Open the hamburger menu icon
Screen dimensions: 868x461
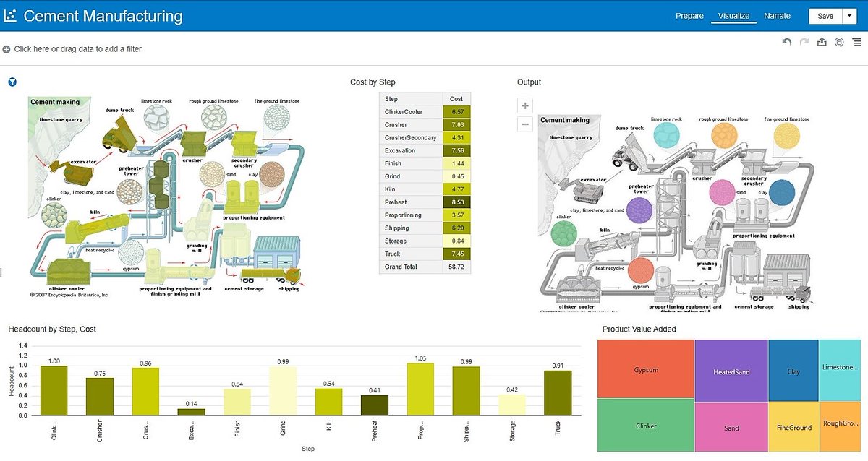tap(857, 41)
